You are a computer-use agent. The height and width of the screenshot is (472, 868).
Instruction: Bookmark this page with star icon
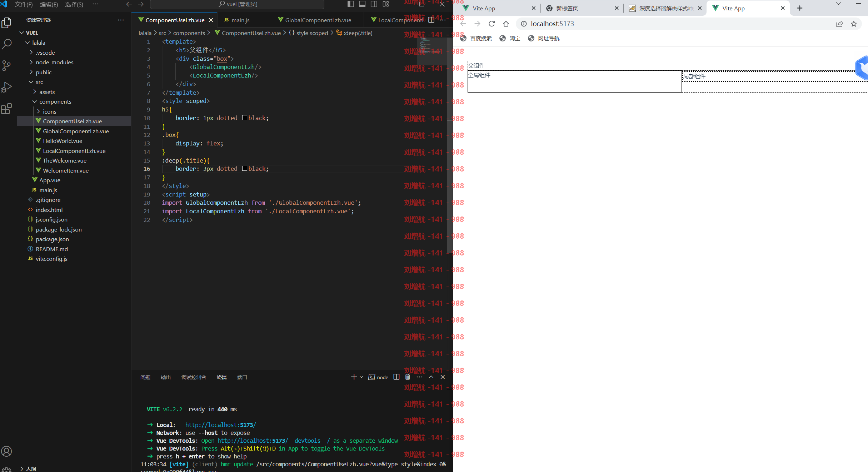pyautogui.click(x=854, y=24)
